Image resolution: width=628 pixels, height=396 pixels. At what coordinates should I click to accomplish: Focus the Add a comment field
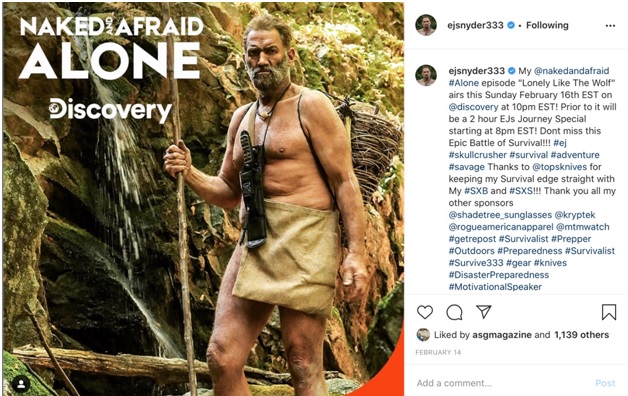coord(501,383)
